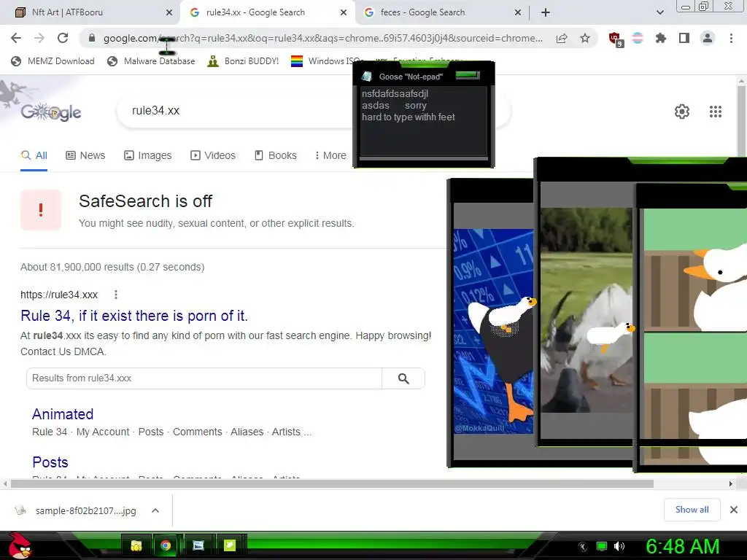Click the green button on Goose Not-epad
The image size is (747, 560).
468,75
